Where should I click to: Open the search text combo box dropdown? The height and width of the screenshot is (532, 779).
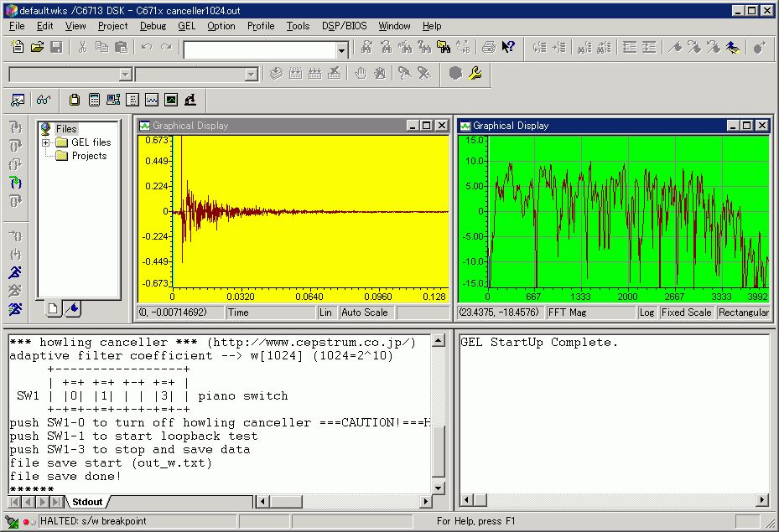341,50
